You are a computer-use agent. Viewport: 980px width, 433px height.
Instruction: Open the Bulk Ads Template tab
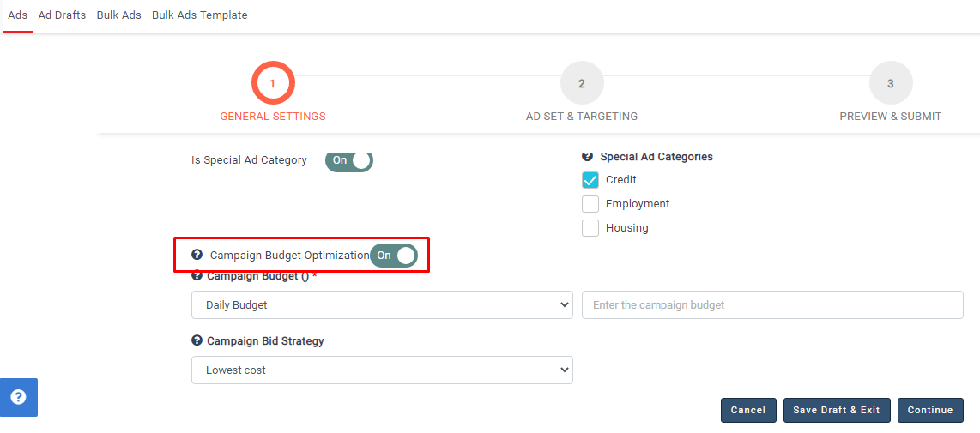click(x=199, y=15)
